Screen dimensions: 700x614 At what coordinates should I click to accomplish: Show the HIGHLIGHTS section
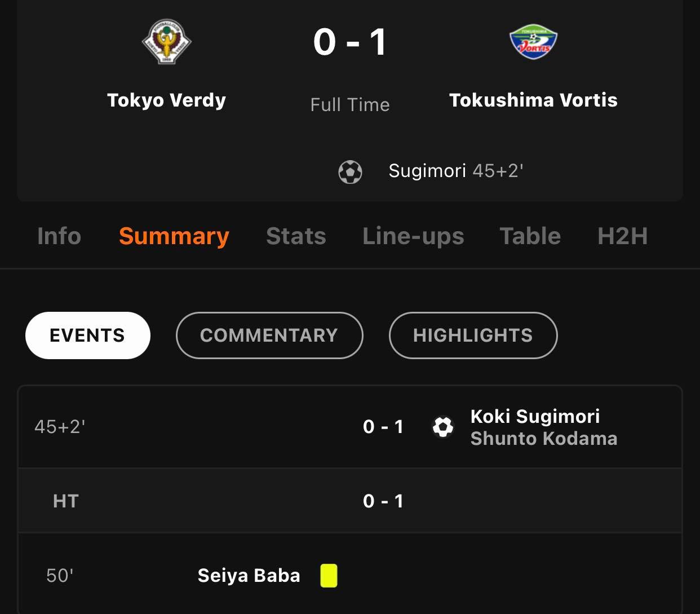(473, 335)
